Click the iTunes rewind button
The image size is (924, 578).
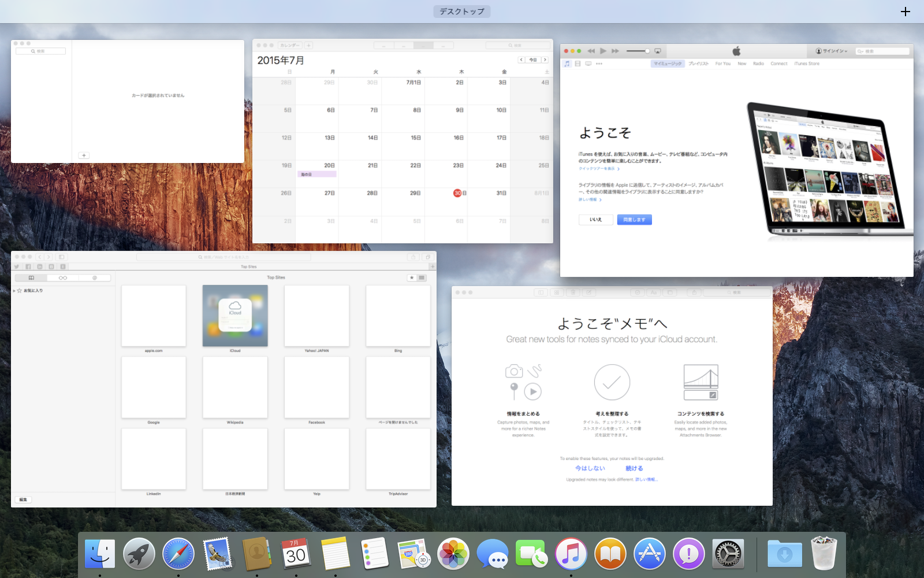[591, 51]
